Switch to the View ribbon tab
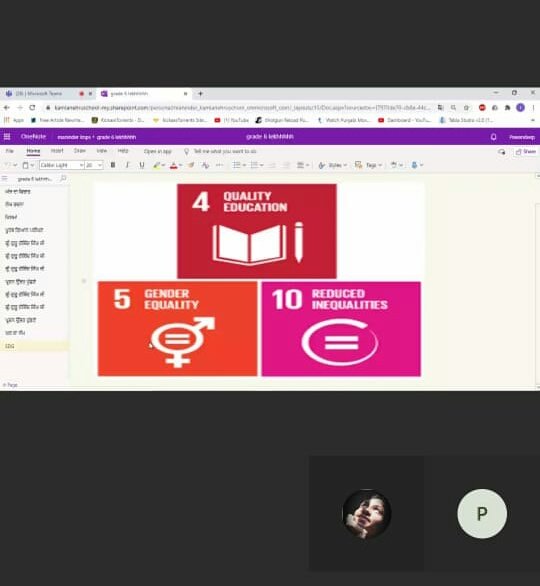 coord(102,151)
